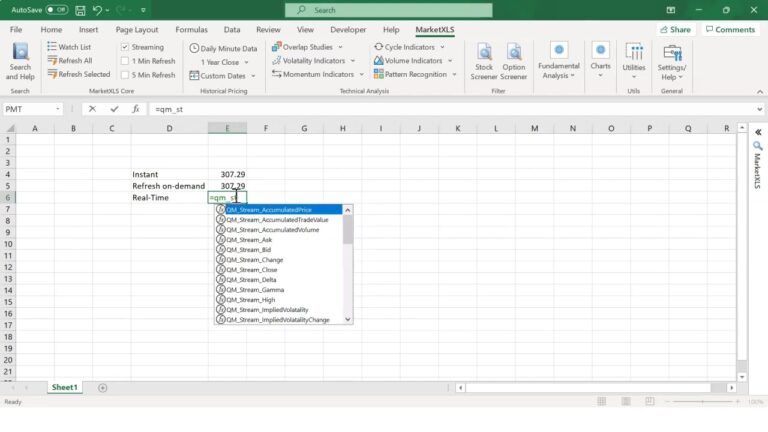
Task: Save the workbook with save icon
Action: pos(80,10)
